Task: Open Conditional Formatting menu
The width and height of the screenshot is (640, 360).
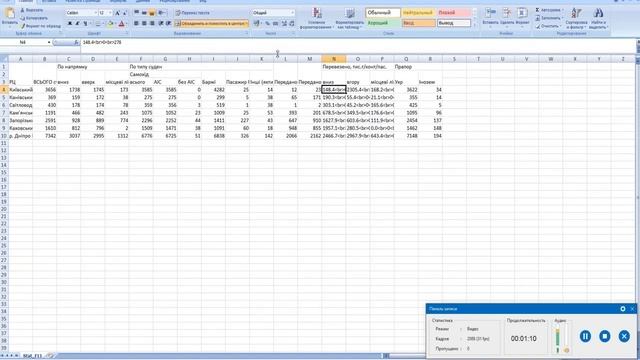Action: [317, 18]
